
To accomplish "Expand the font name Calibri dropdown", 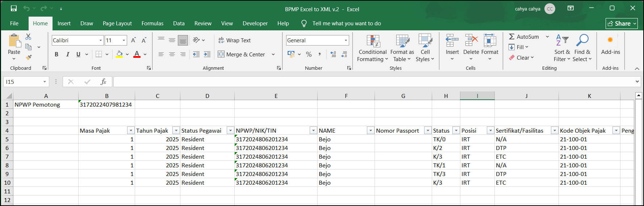I will point(100,40).
